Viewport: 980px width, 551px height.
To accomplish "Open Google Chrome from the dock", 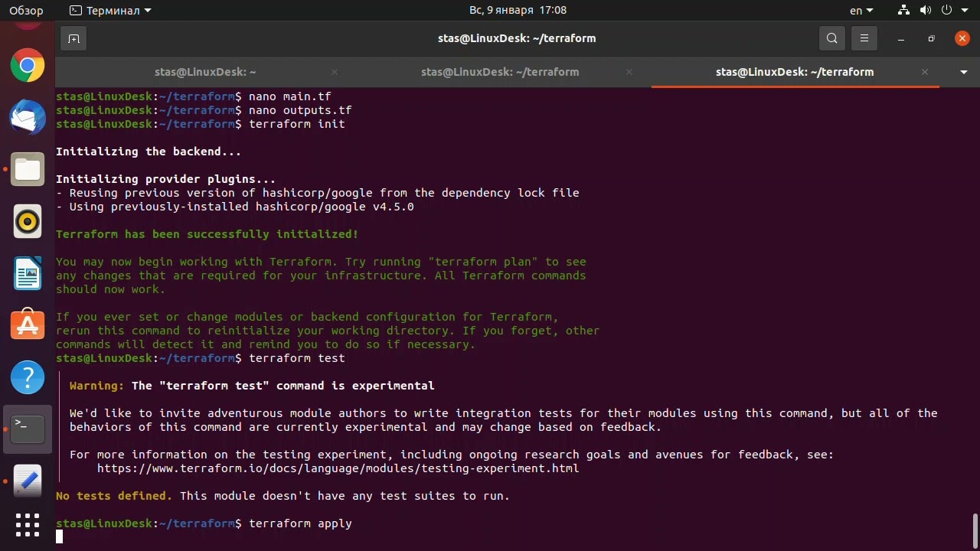I will point(28,66).
